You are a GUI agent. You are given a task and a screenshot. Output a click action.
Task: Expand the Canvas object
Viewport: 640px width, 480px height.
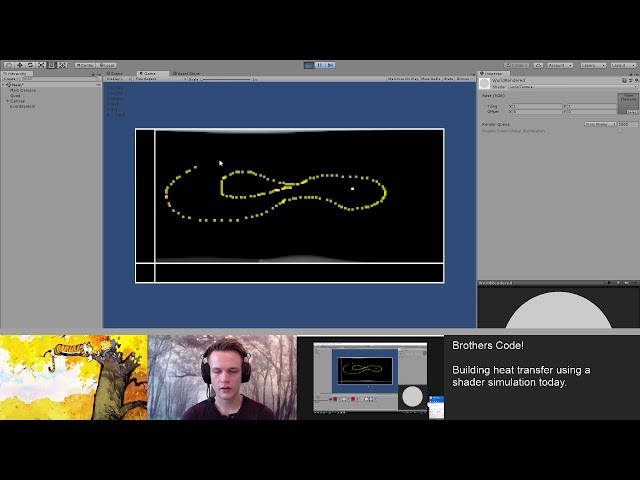7,101
